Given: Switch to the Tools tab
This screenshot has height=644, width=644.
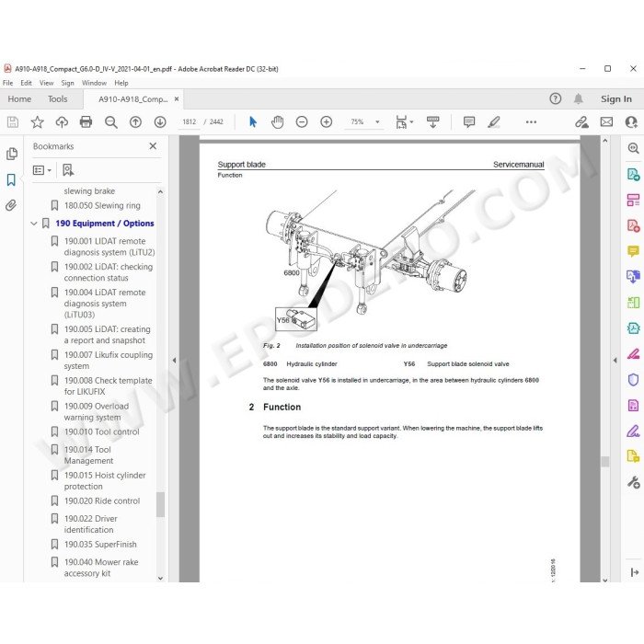Looking at the screenshot, I should coord(57,99).
